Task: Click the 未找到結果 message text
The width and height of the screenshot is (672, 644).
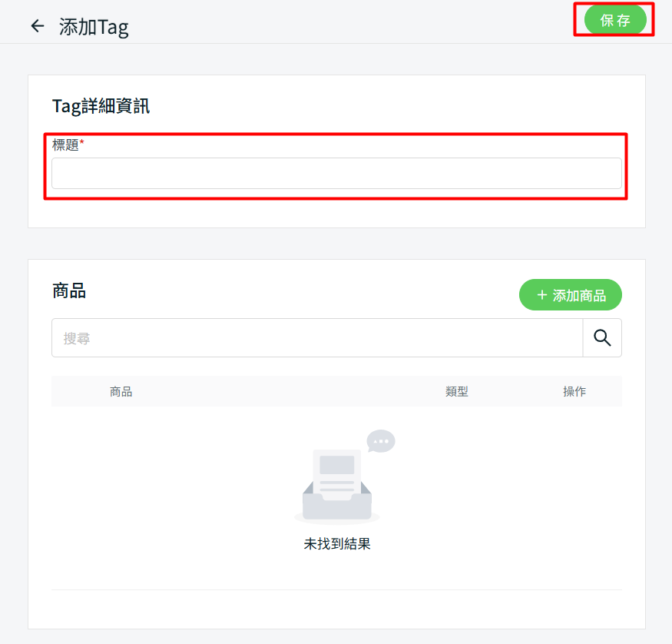Action: click(x=337, y=543)
